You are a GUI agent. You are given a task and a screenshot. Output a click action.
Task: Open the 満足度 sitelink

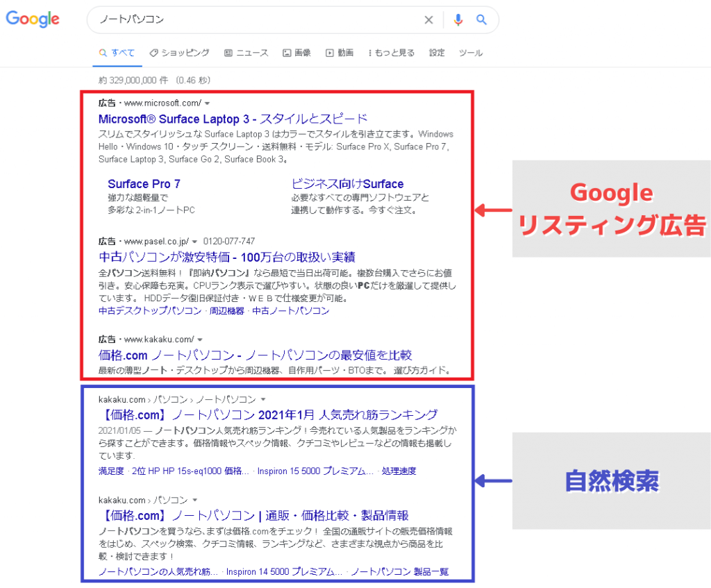(111, 471)
